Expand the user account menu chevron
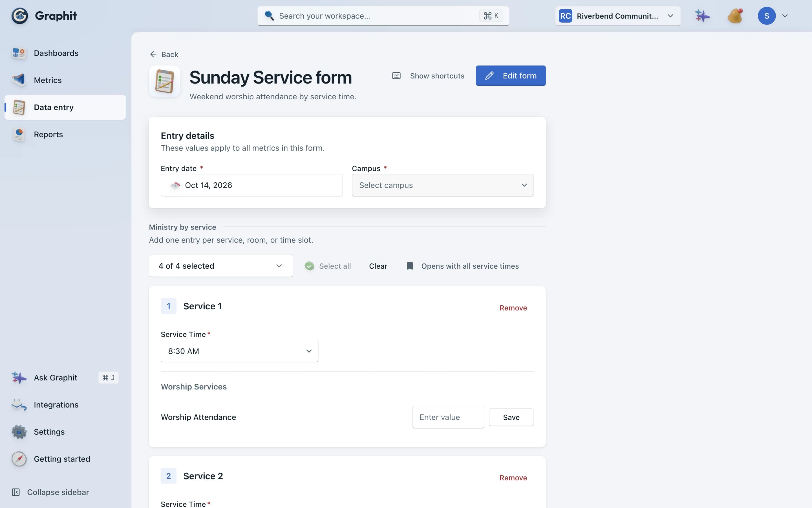Image resolution: width=812 pixels, height=508 pixels. coord(785,16)
